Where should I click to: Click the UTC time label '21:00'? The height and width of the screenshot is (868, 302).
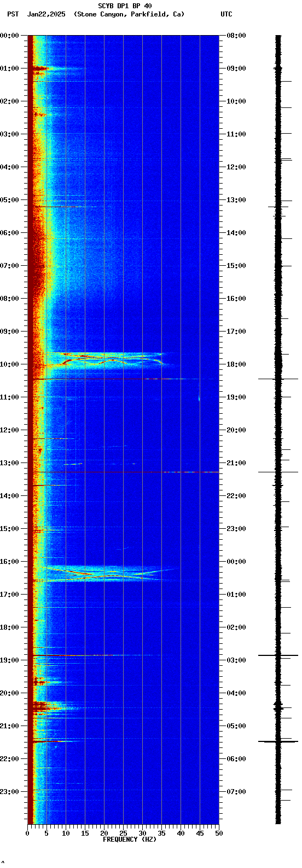click(236, 463)
